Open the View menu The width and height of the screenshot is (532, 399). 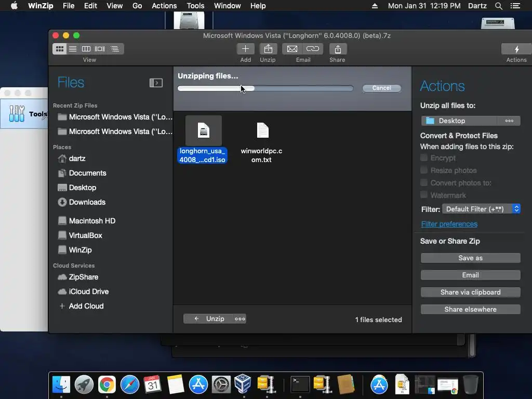point(115,6)
